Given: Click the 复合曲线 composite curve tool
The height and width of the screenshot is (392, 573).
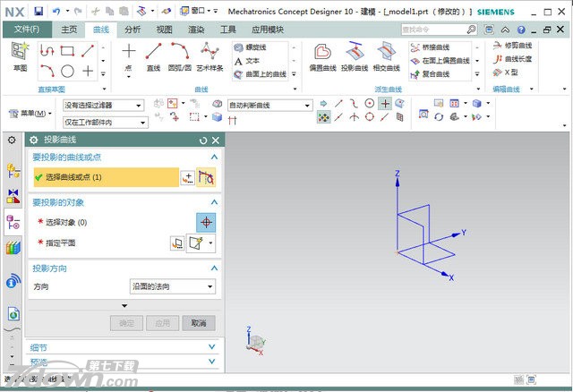Looking at the screenshot, I should point(430,74).
